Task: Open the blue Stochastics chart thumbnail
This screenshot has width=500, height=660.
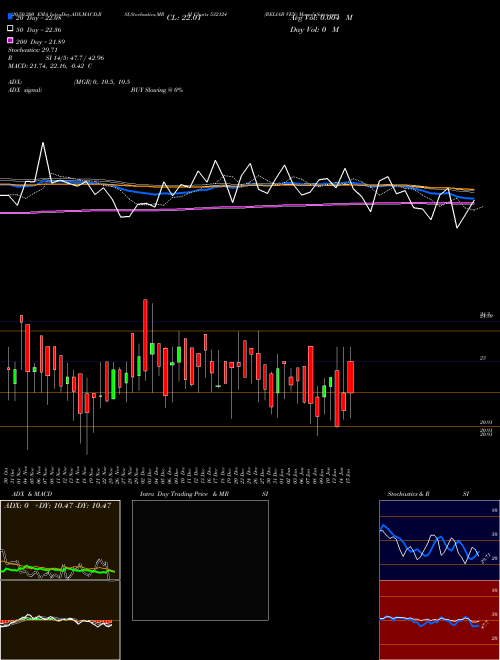Action: 439,540
